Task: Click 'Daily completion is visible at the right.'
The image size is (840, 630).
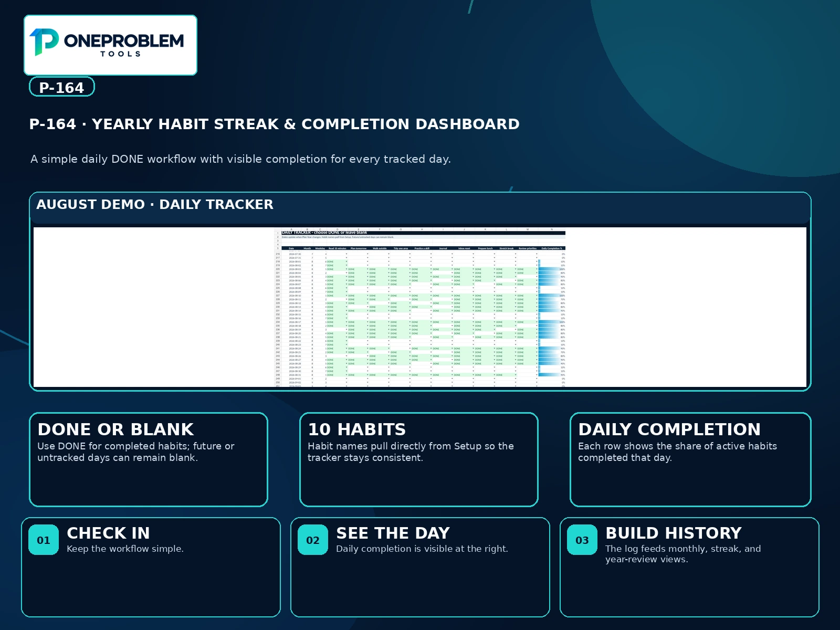Action: click(422, 549)
